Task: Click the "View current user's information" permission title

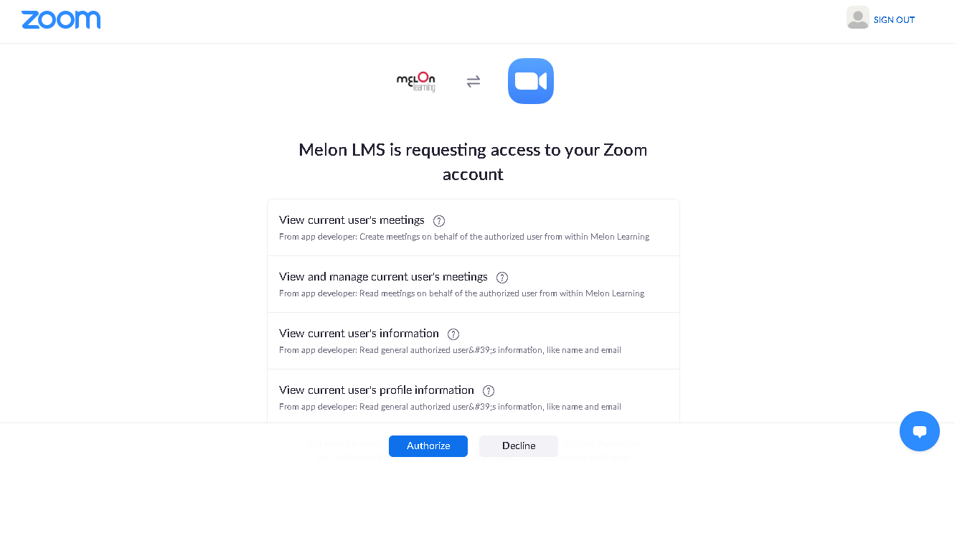Action: tap(359, 334)
